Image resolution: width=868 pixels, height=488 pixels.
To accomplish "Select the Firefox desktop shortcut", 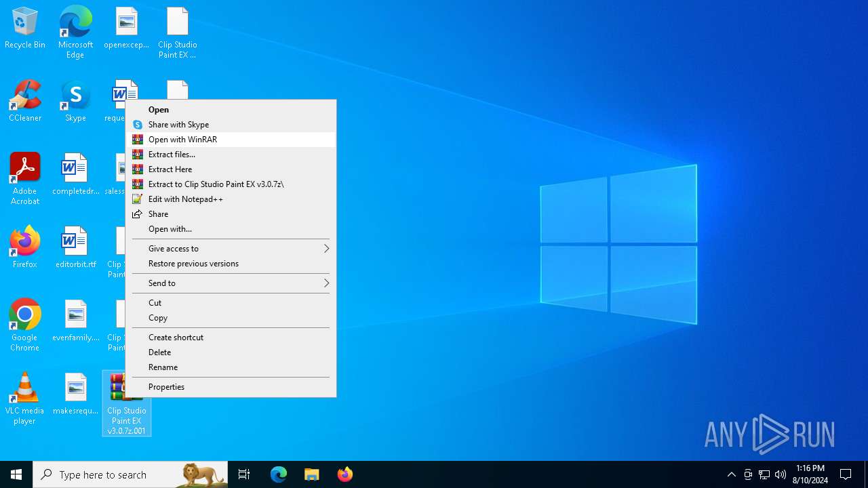I will point(25,247).
